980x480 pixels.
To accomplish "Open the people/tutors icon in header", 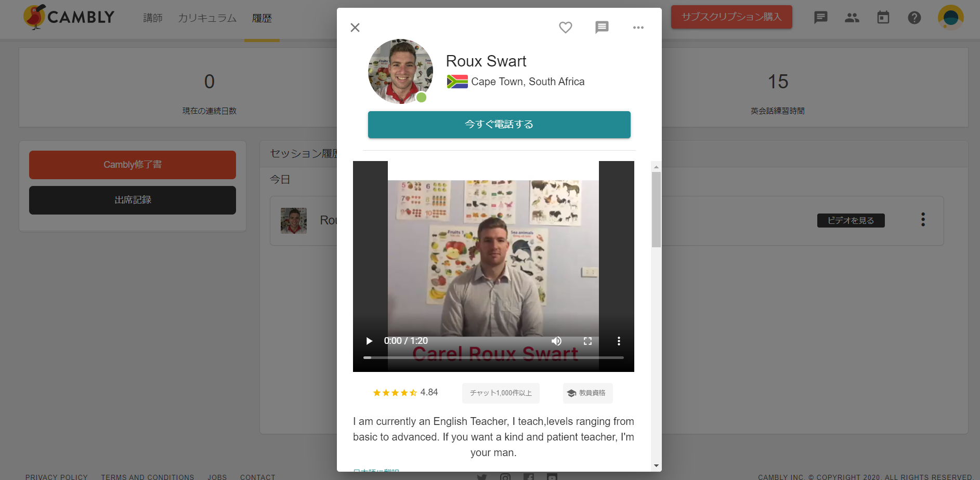I will pyautogui.click(x=852, y=18).
